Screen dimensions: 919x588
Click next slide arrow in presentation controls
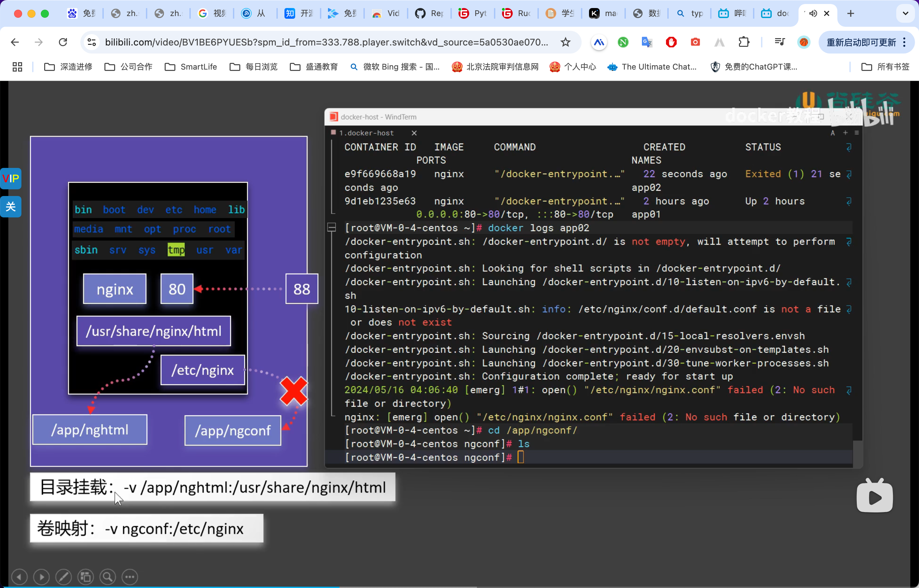coord(41,577)
